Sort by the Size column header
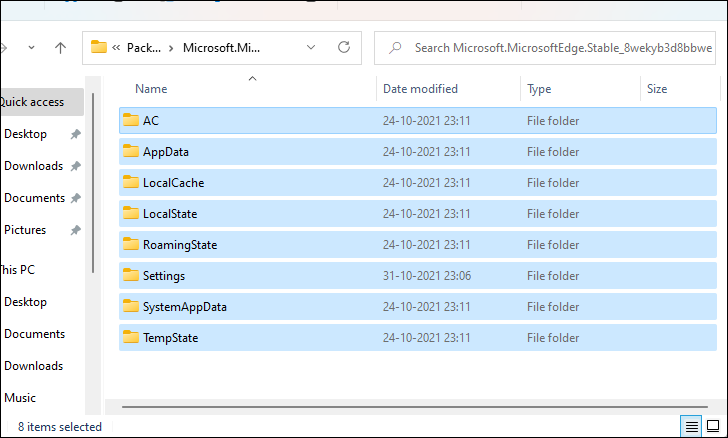Screen dimensions: 728x438 coord(657,89)
